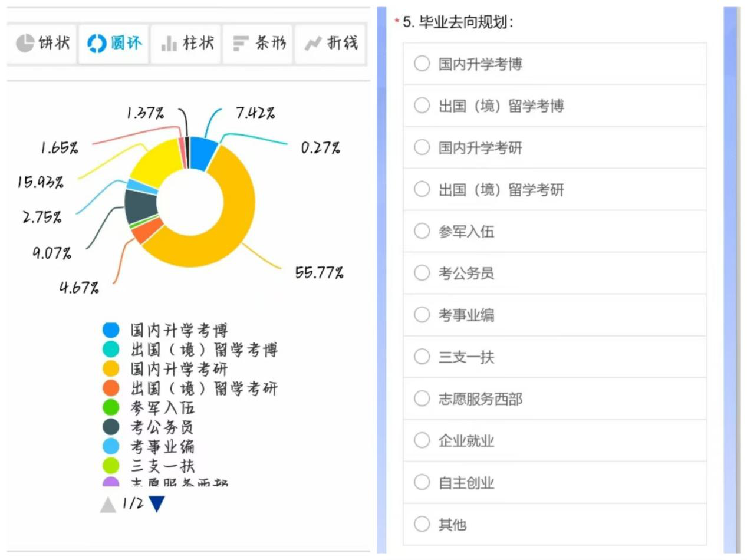Switch to the column chart (柱状) view

[x=186, y=44]
